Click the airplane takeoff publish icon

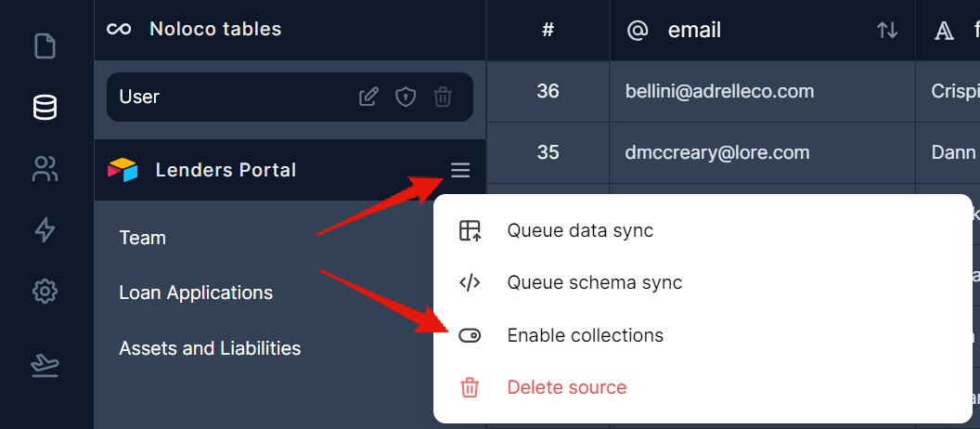tap(45, 366)
